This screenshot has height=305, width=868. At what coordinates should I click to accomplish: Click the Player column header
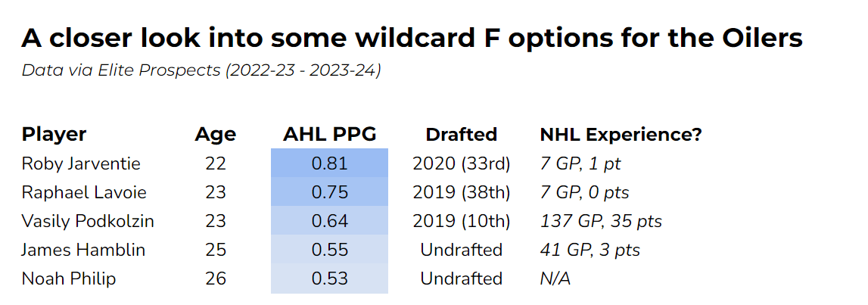54,135
